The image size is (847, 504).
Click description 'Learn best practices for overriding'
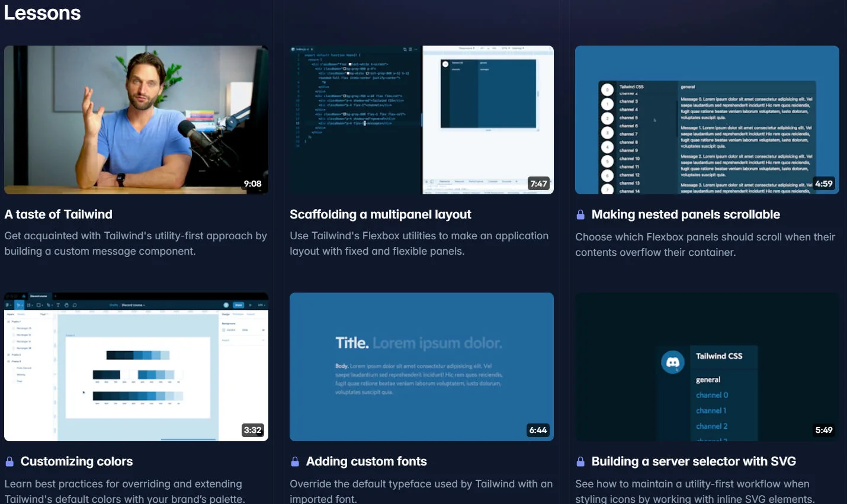(x=125, y=491)
